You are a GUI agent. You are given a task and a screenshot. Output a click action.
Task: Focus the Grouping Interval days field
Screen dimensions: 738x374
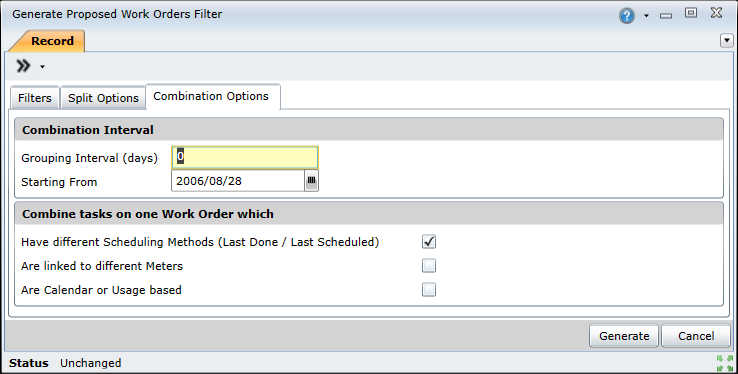245,158
